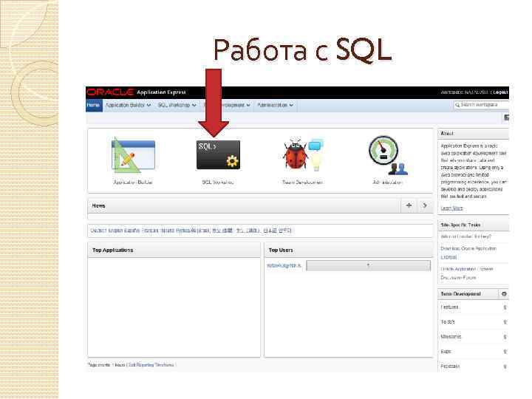This screenshot has width=532, height=399.
Task: Click the Search Workspace field
Action: tap(482, 105)
